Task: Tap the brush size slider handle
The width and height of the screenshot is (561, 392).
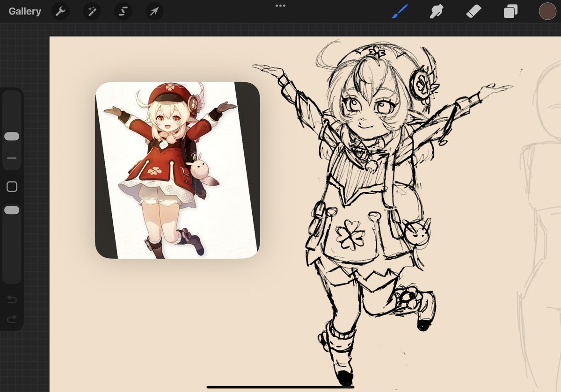Action: point(12,136)
